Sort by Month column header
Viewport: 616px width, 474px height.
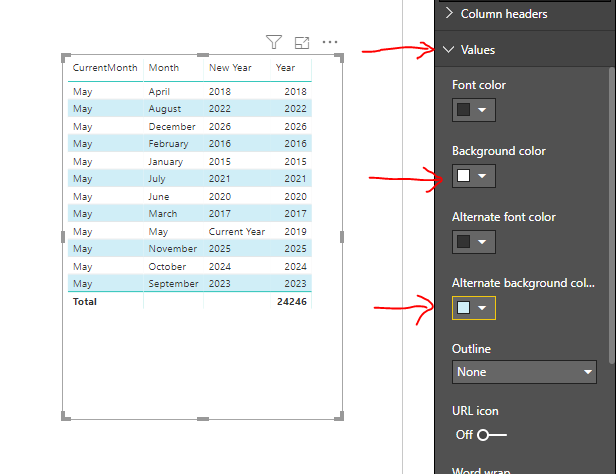[163, 68]
